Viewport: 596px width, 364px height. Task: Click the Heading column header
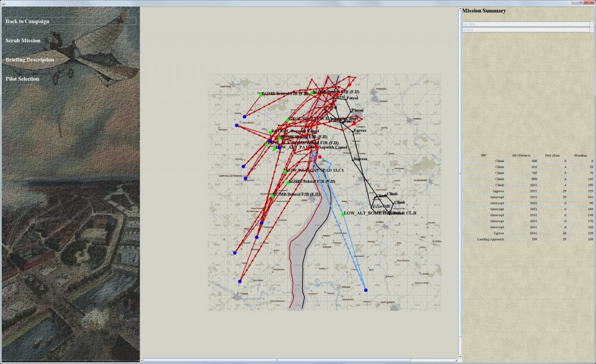(x=580, y=155)
